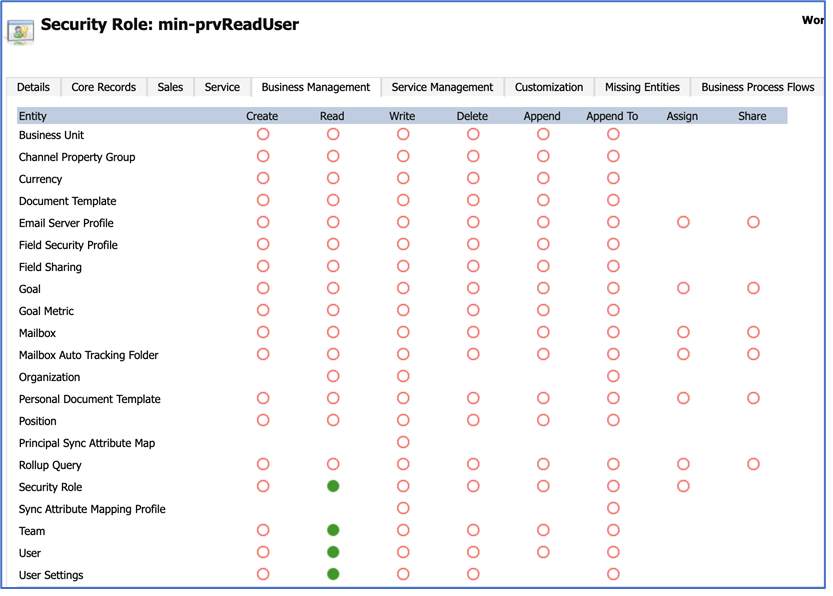
Task: Toggle Assign privilege for Goal
Action: (x=683, y=288)
